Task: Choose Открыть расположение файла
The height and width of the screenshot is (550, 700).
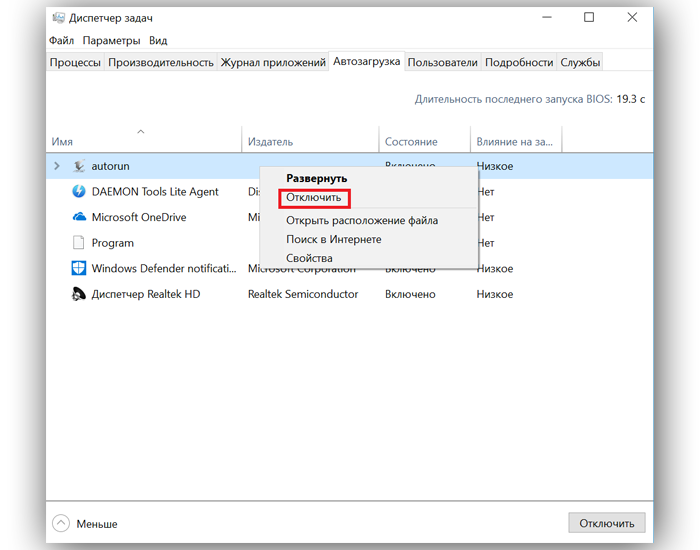Action: [x=361, y=220]
